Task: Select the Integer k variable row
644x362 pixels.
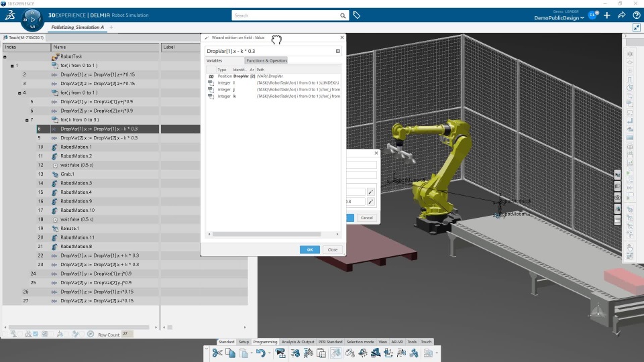Action: pyautogui.click(x=273, y=96)
